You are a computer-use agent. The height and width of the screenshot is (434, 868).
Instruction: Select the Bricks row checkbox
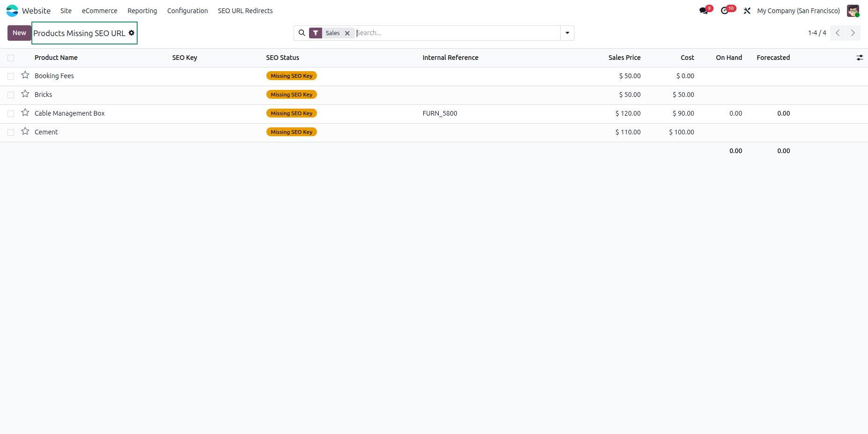click(x=11, y=95)
